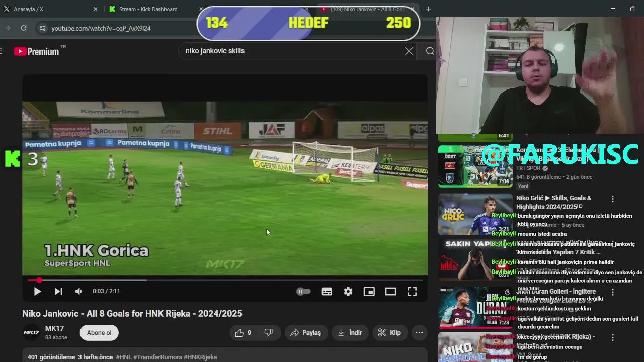Share the video with Paylaş

(306, 333)
